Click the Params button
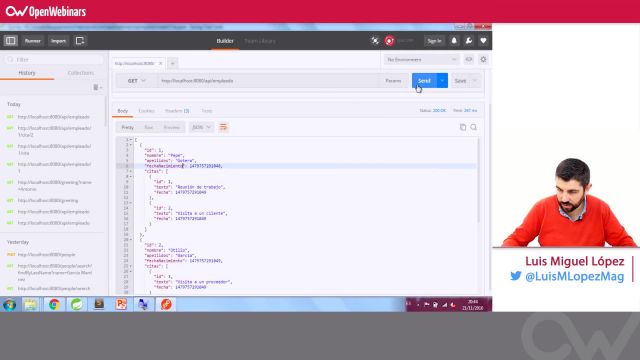The width and height of the screenshot is (640, 360). (393, 81)
